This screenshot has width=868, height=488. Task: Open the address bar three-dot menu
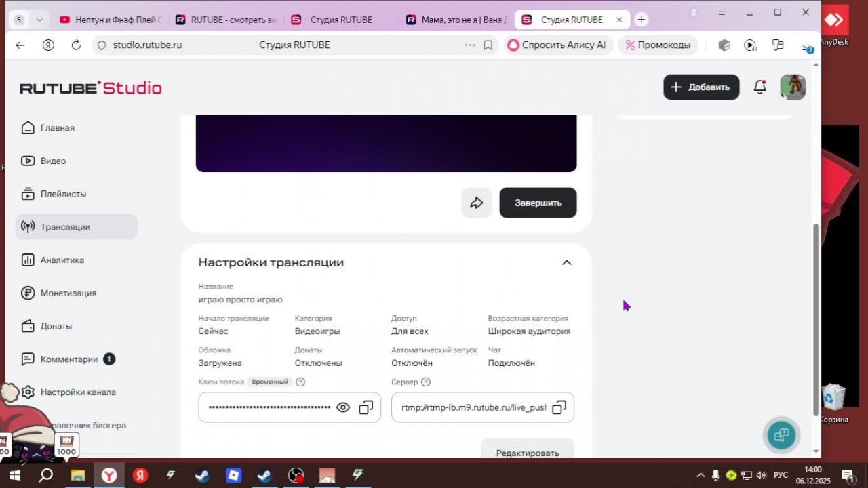click(470, 45)
